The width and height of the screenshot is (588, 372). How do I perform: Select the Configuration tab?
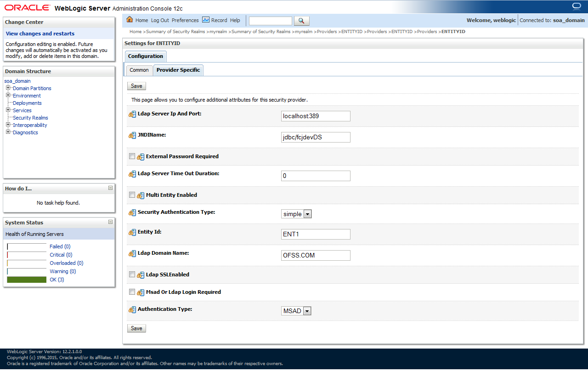pyautogui.click(x=146, y=56)
